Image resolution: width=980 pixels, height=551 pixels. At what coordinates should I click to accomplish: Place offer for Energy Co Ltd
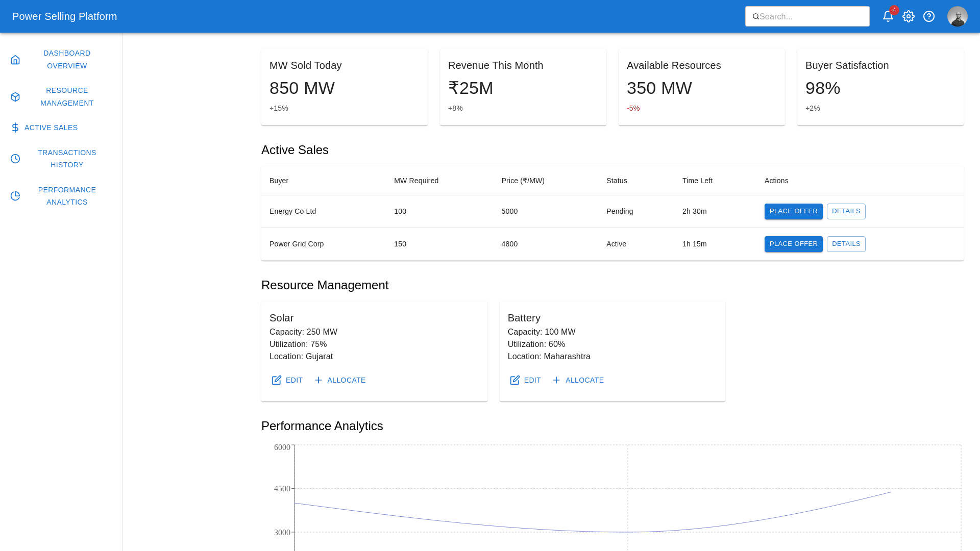click(x=793, y=211)
